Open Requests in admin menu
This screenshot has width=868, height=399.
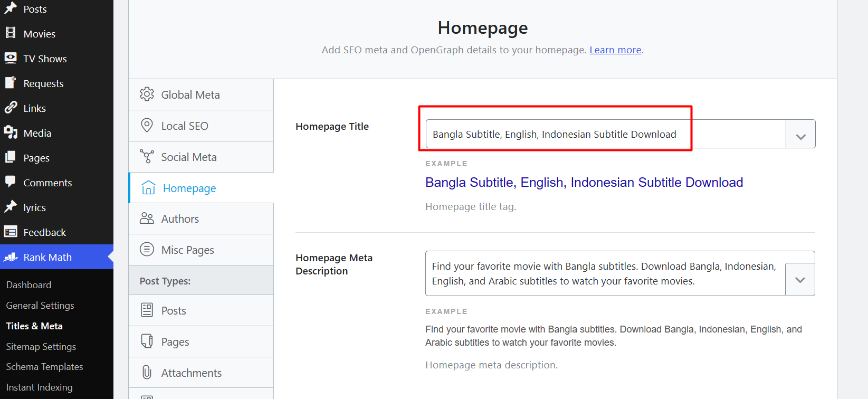coord(56,83)
